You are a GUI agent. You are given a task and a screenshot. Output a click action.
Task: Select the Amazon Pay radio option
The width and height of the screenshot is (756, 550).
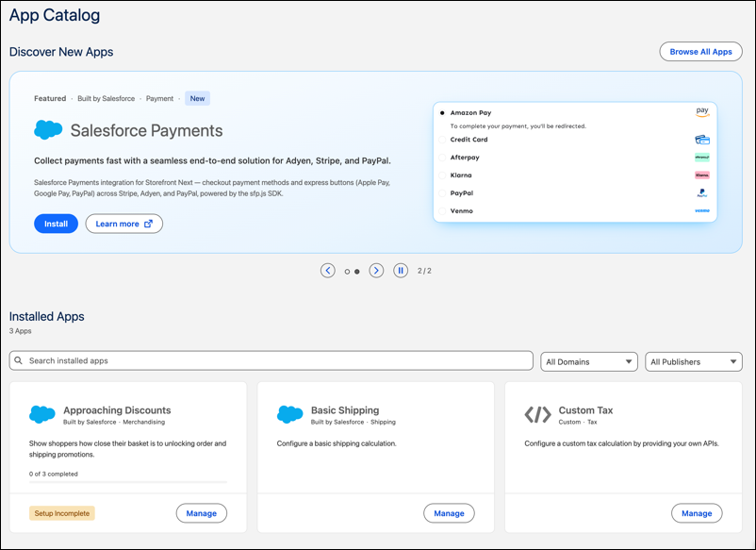point(442,113)
